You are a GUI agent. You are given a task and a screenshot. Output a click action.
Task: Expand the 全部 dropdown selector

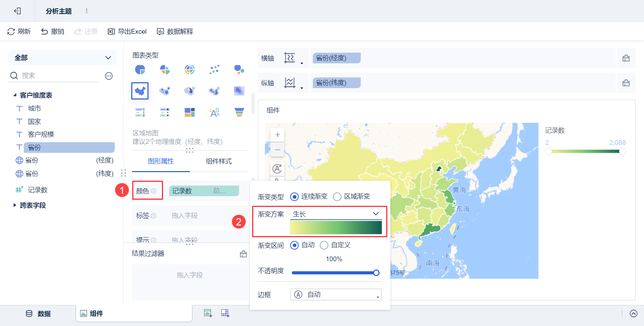tap(62, 57)
